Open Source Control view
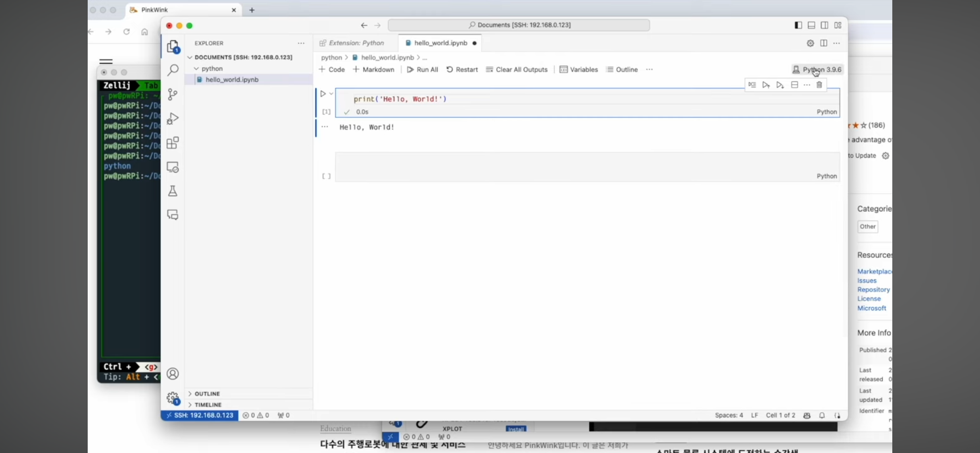Image resolution: width=980 pixels, height=453 pixels. (173, 94)
